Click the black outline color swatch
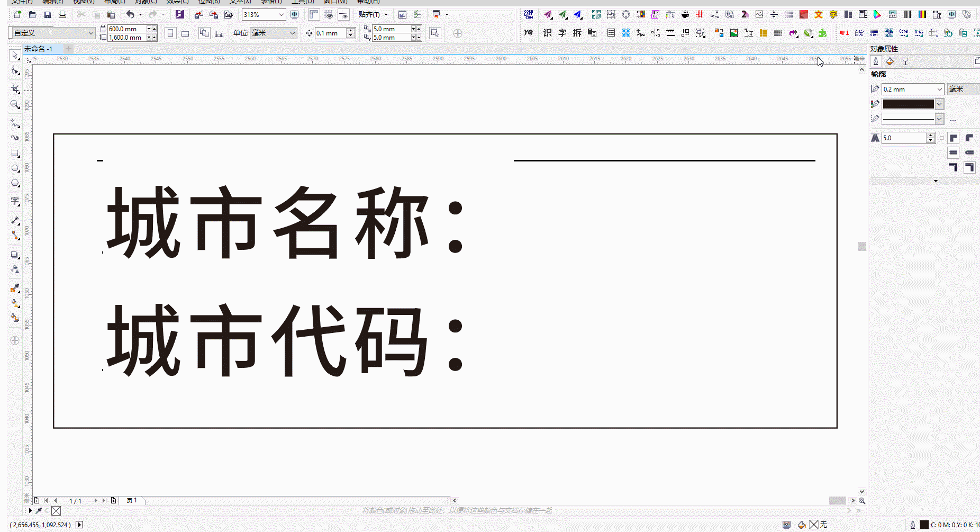The width and height of the screenshot is (980, 532). [908, 104]
